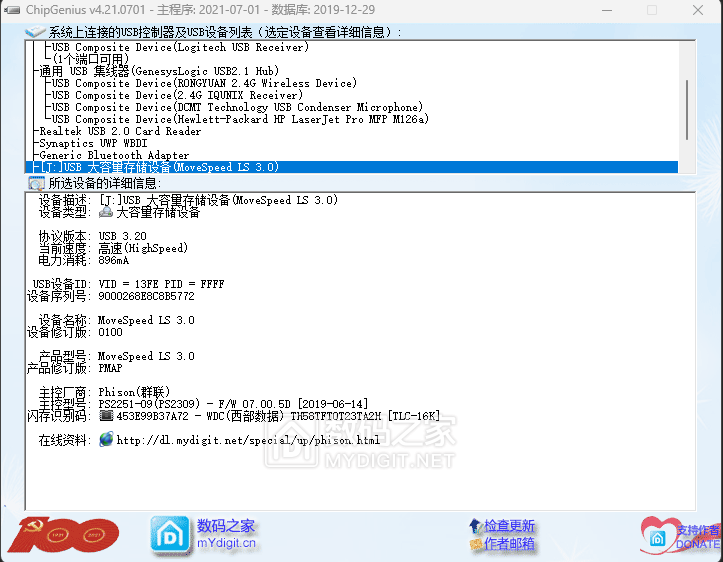This screenshot has height=562, width=723.
Task: Open the myDigit house logo icon
Action: 170,534
